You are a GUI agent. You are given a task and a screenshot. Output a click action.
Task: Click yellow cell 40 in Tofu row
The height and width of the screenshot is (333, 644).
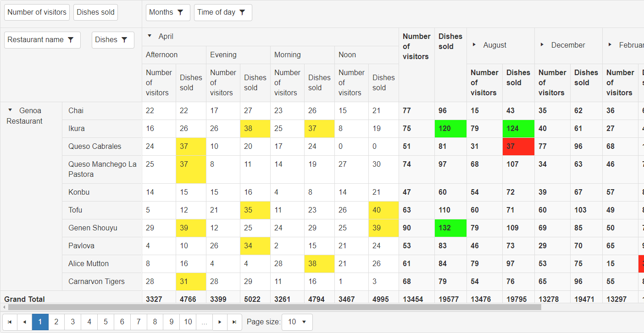coord(384,210)
